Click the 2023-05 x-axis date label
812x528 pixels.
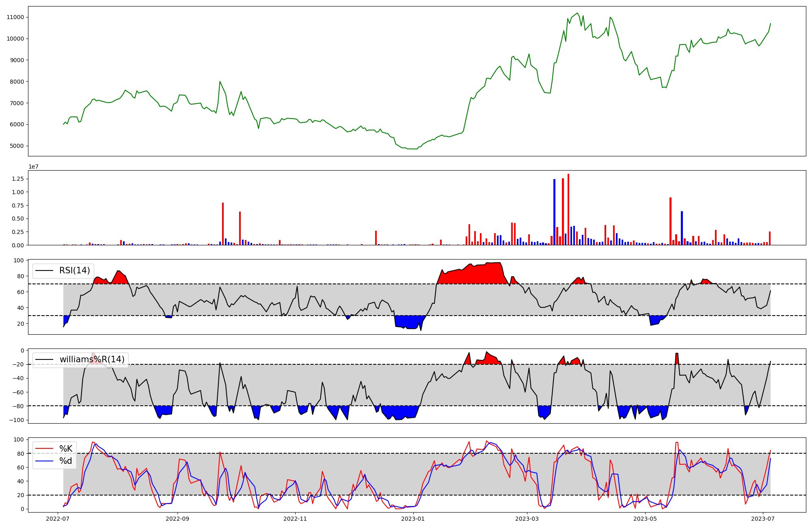tap(645, 519)
